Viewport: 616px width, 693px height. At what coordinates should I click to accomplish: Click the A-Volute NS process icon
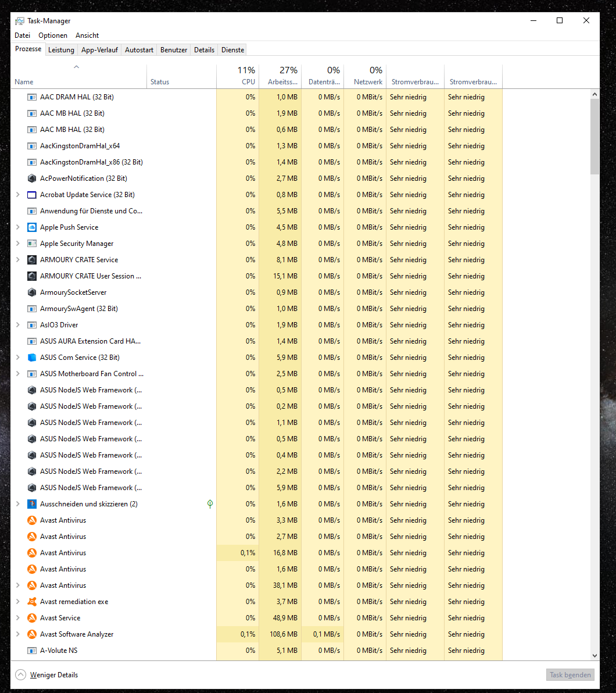pyautogui.click(x=32, y=650)
